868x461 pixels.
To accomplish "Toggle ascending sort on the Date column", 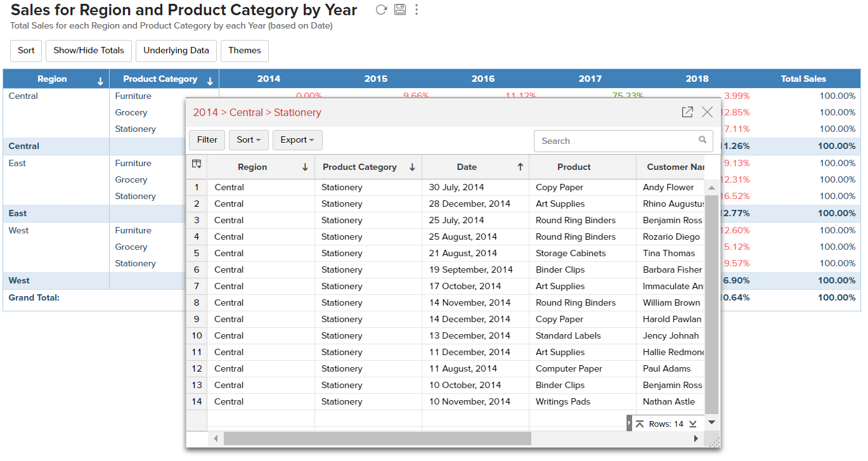I will [519, 167].
